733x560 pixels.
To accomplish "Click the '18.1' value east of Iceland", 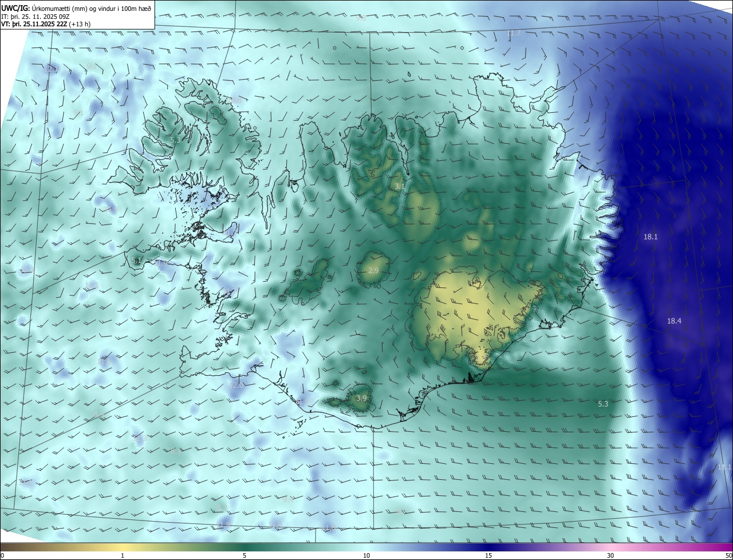I will click(651, 236).
